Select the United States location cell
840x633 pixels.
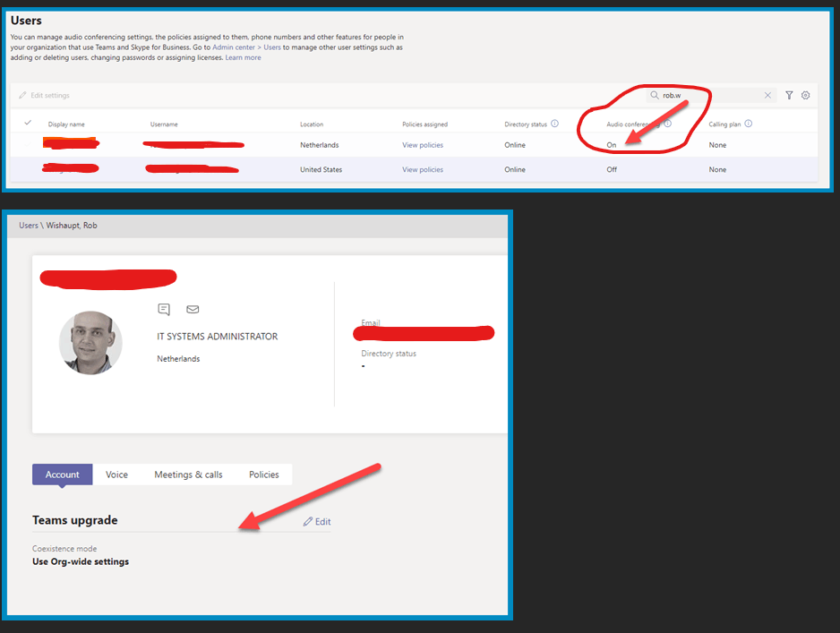pos(321,170)
